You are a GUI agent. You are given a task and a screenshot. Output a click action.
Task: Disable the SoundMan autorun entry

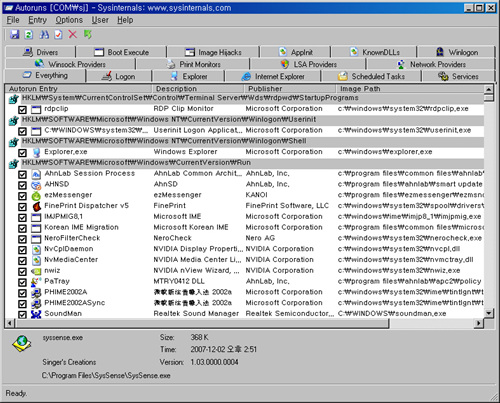(22, 314)
